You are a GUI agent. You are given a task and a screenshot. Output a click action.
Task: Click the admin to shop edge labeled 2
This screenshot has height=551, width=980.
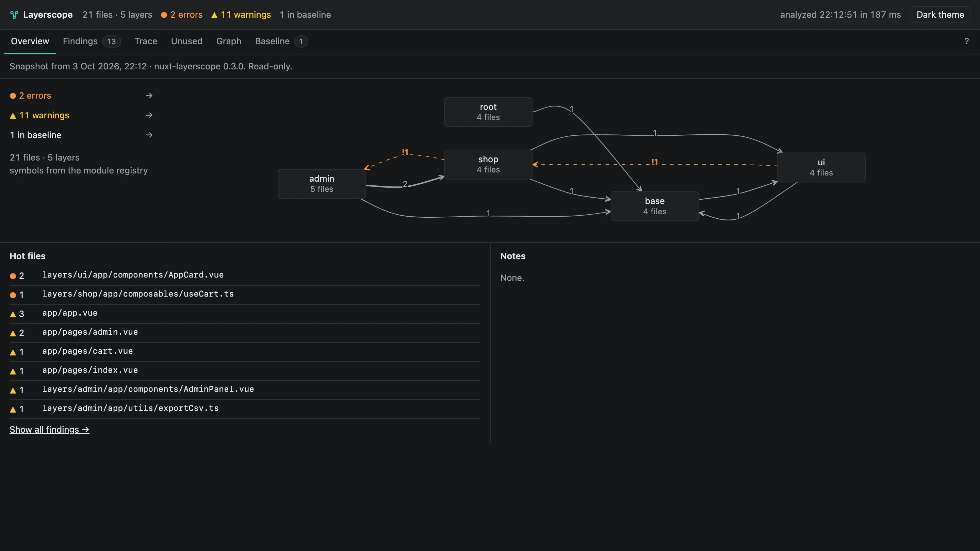[x=405, y=184]
